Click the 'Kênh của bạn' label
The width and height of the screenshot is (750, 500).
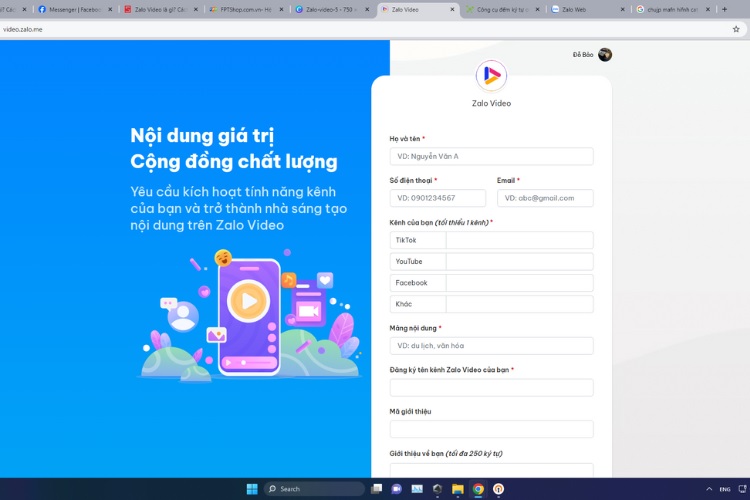(441, 222)
